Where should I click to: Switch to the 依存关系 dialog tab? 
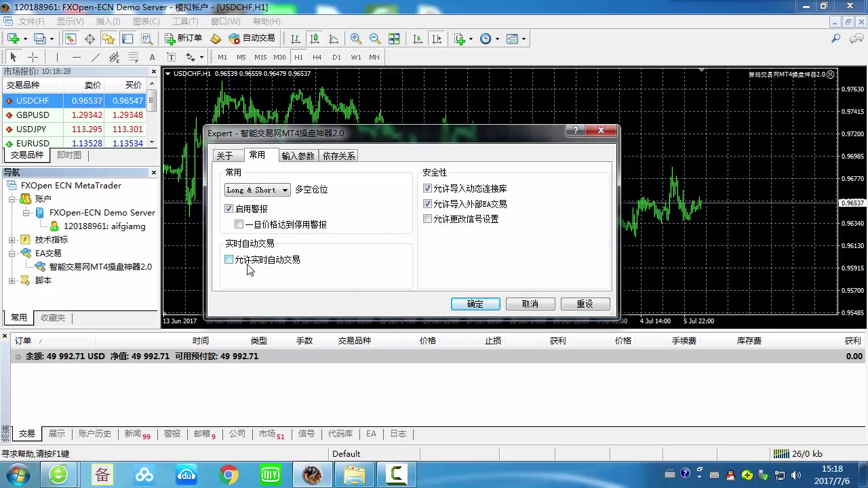coord(339,156)
